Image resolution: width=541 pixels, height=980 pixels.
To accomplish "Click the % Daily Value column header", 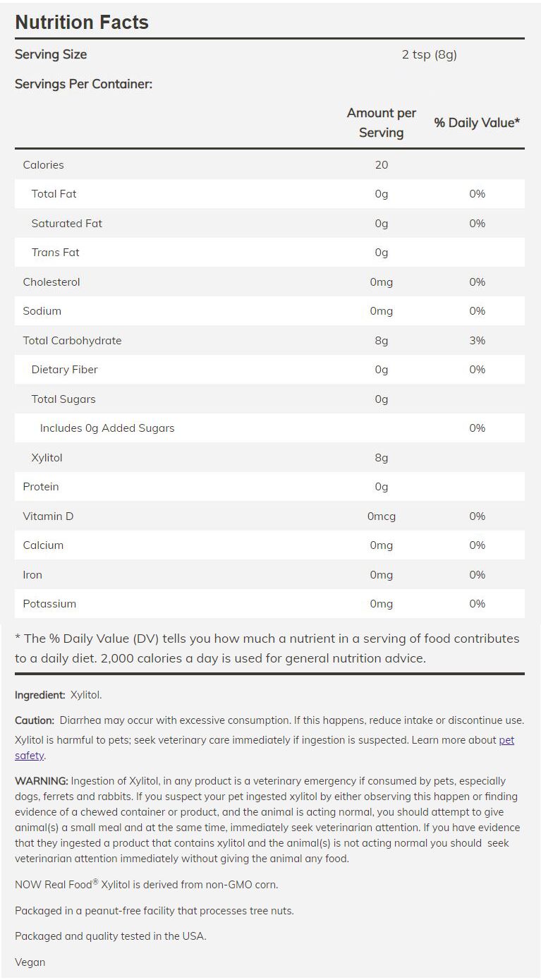I will [x=477, y=123].
